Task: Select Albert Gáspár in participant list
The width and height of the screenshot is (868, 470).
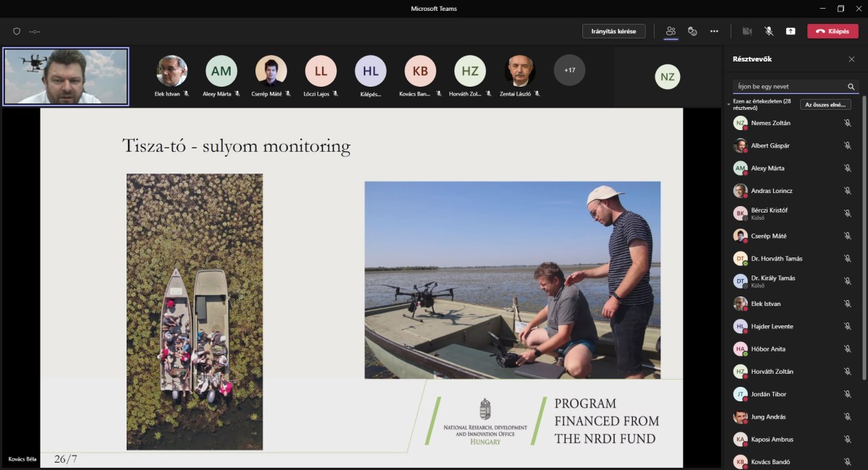Action: [x=793, y=145]
